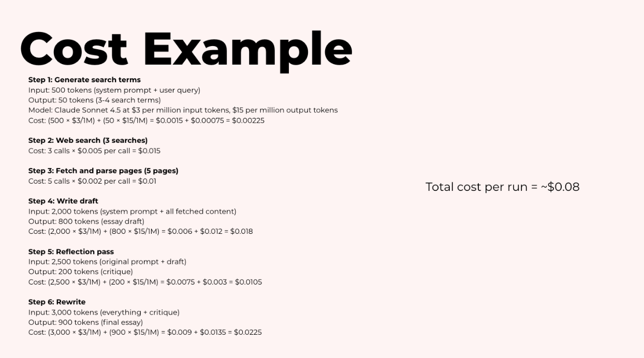Click the "Step 4: Write draft" heading
This screenshot has height=358, width=644.
click(63, 201)
